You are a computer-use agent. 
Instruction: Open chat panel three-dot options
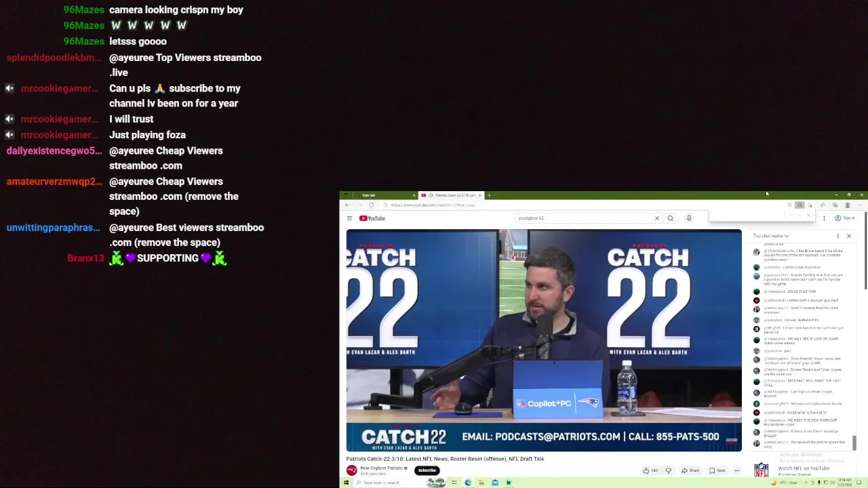837,236
